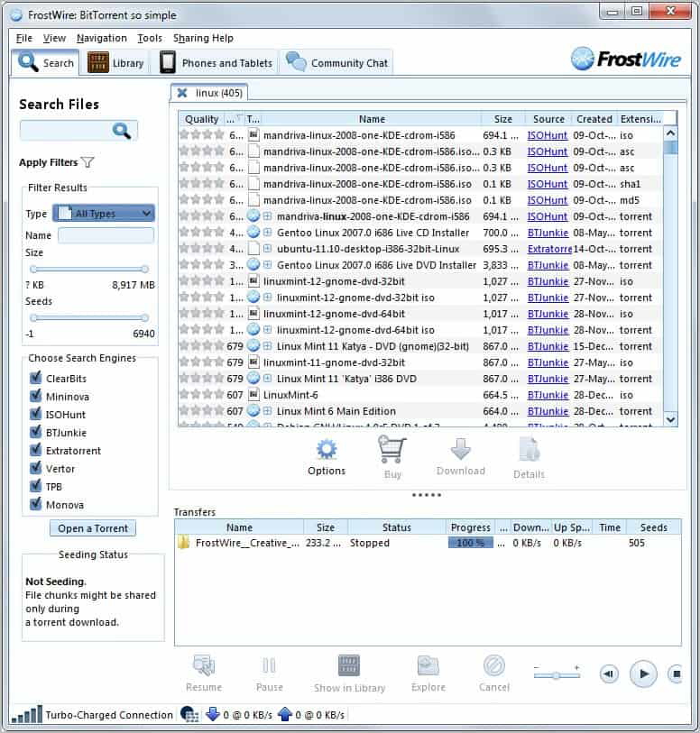
Task: Click the file icon for LinuxMint-6 iso row
Action: (253, 395)
